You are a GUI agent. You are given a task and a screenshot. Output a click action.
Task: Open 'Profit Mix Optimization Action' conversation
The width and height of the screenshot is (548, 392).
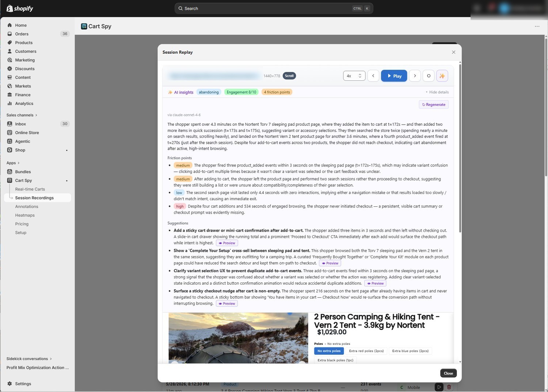coord(37,368)
